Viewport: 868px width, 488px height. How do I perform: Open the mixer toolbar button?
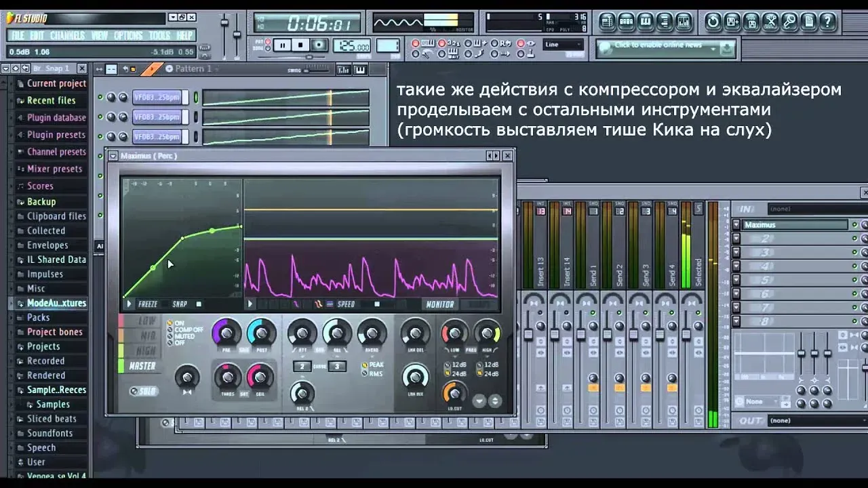(684, 22)
